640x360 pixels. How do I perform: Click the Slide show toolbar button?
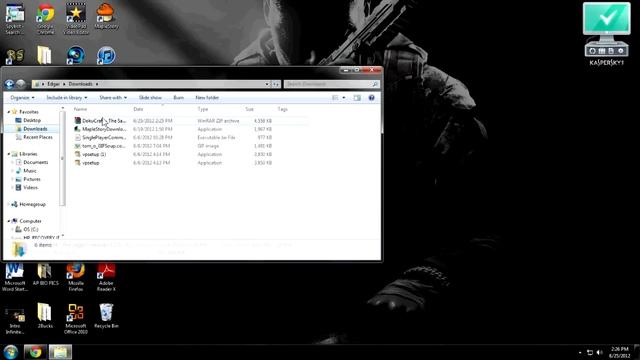pos(150,98)
